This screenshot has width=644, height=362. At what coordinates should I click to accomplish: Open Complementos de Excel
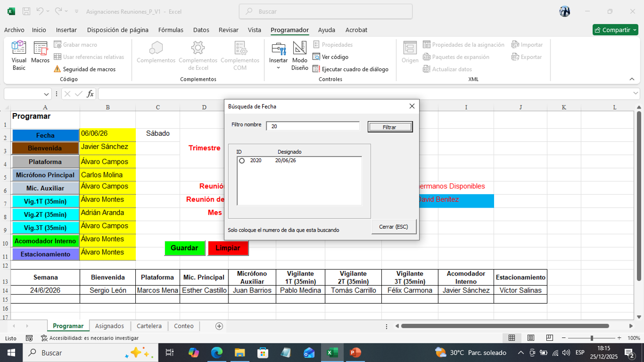pyautogui.click(x=198, y=56)
